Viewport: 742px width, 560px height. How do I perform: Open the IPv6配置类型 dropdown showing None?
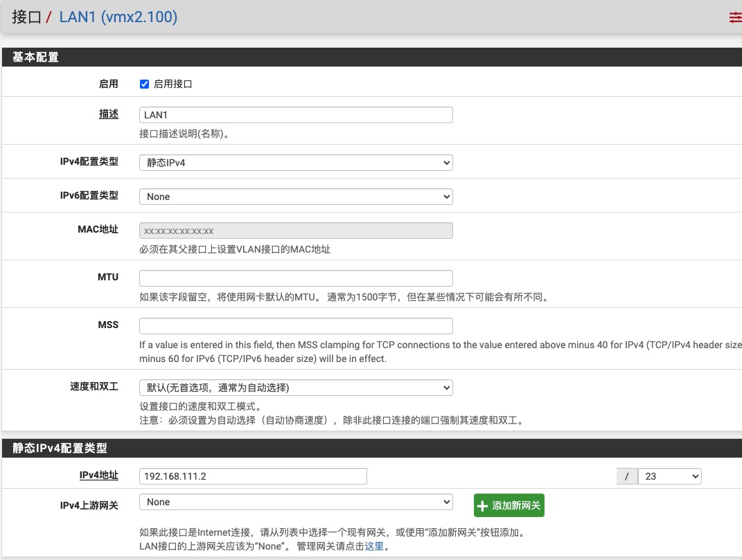[296, 197]
